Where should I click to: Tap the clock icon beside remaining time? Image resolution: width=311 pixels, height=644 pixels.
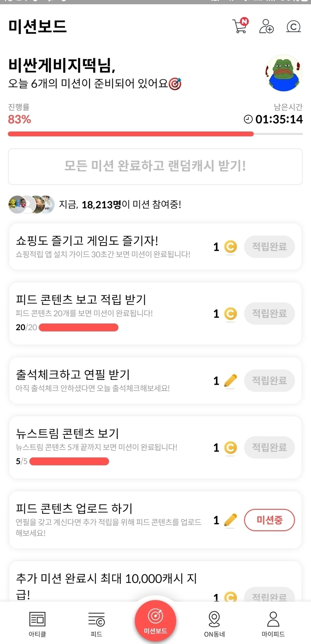click(x=248, y=119)
